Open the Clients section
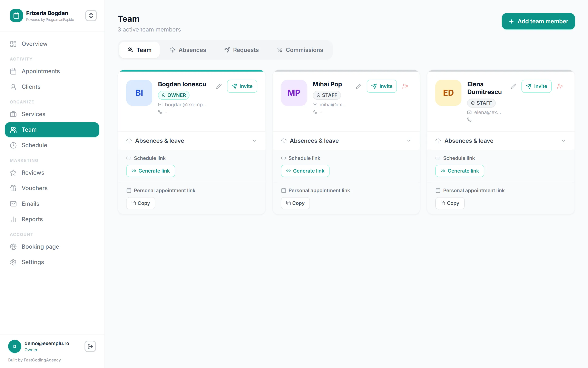588x368 pixels. (x=52, y=87)
